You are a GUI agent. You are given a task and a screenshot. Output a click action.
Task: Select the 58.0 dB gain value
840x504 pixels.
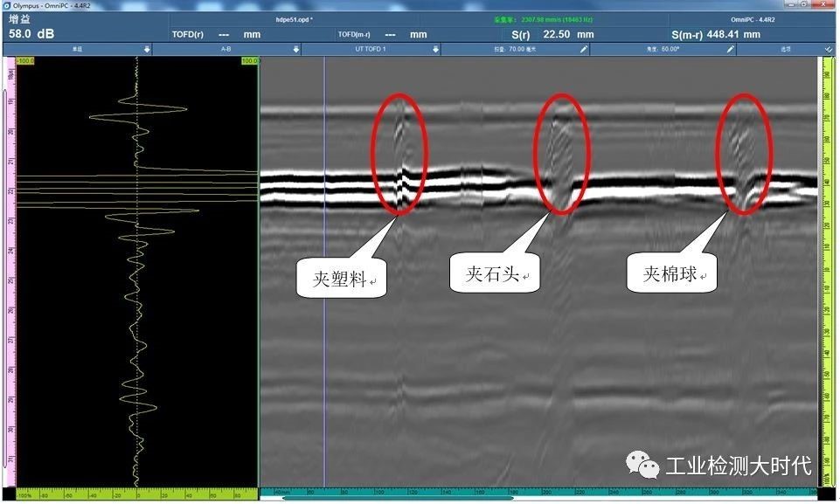(31, 34)
